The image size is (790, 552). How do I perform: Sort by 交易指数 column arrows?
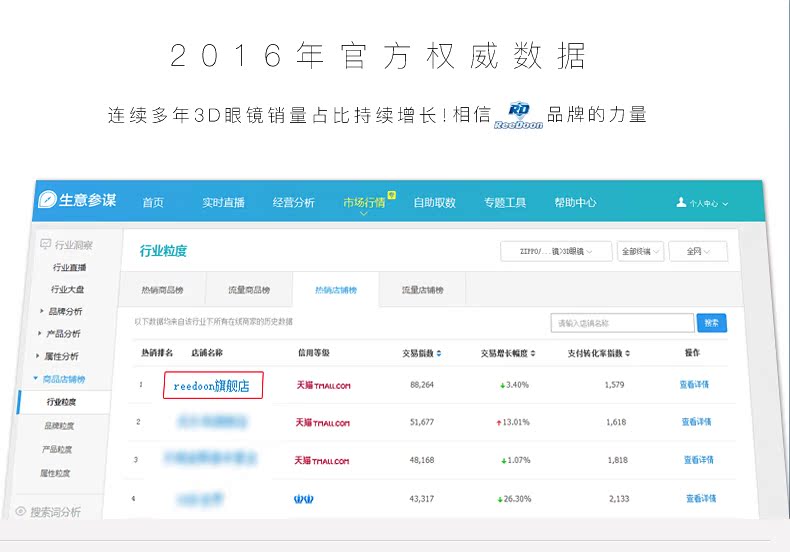[x=439, y=354]
